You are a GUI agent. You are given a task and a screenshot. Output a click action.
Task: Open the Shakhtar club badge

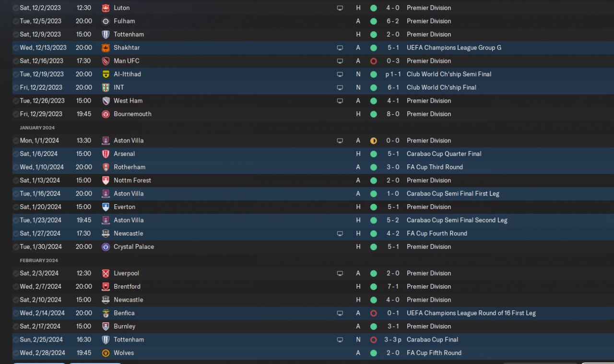pyautogui.click(x=106, y=48)
